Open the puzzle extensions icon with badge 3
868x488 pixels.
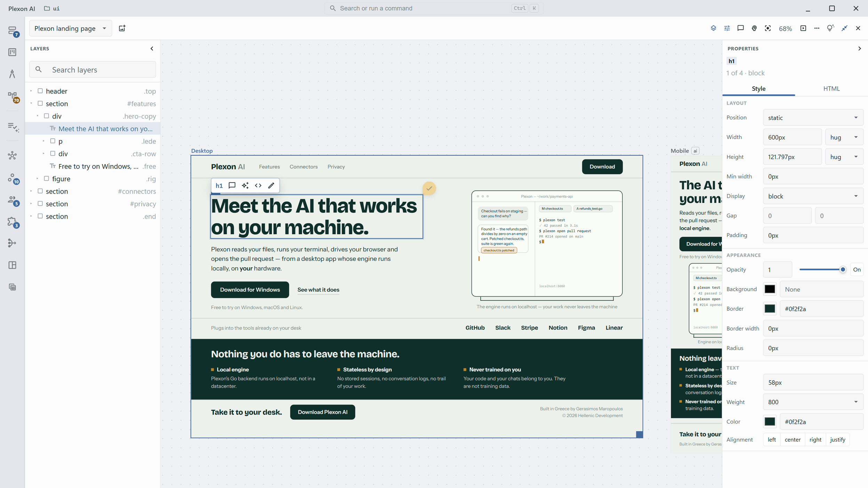(13, 222)
